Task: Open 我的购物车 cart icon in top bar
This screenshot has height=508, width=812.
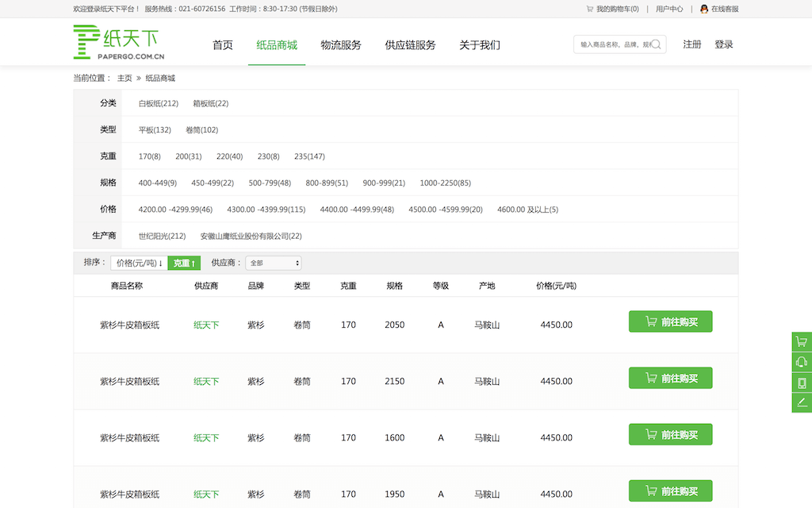Action: (x=590, y=9)
